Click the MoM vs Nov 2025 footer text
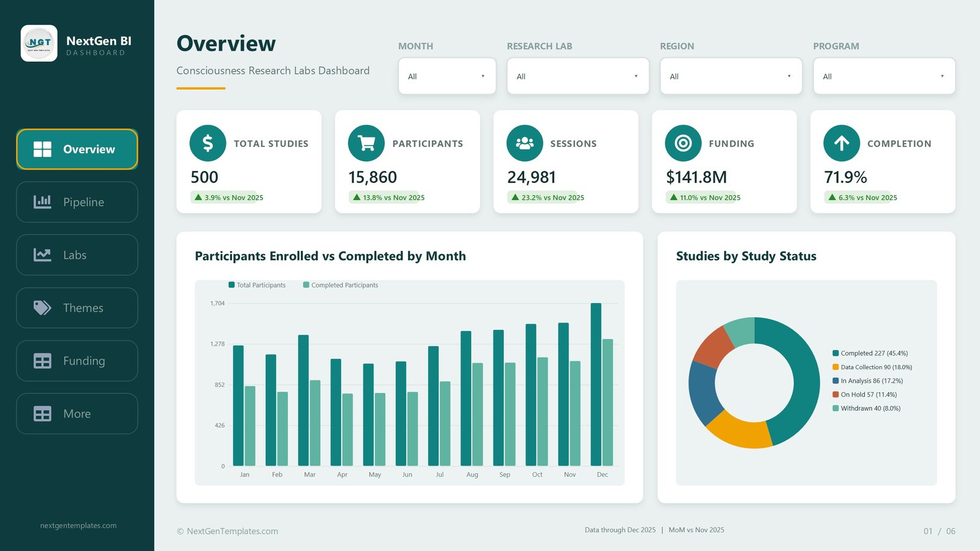980x551 pixels. click(696, 530)
